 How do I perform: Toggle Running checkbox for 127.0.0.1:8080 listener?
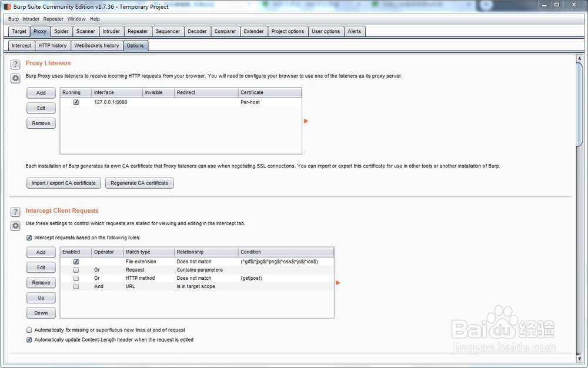point(76,102)
